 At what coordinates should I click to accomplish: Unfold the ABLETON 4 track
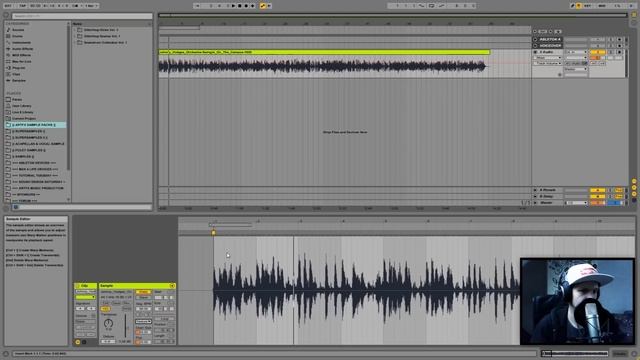coord(536,40)
